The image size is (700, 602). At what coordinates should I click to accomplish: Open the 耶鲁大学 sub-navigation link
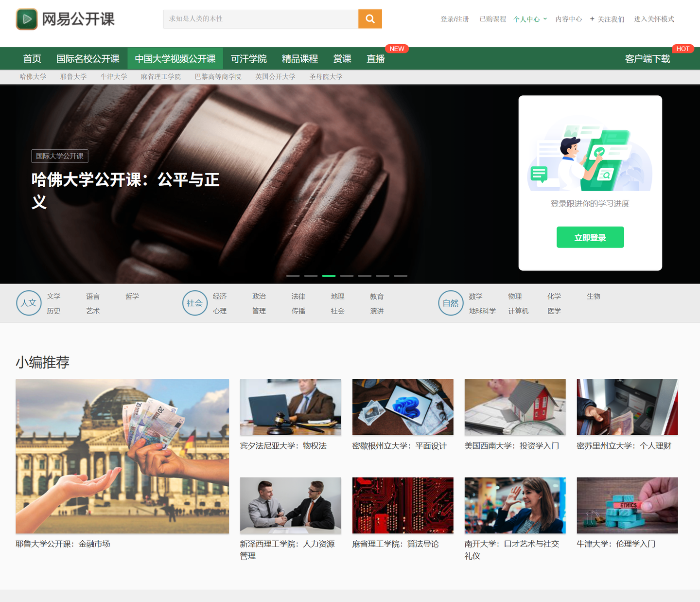(73, 77)
